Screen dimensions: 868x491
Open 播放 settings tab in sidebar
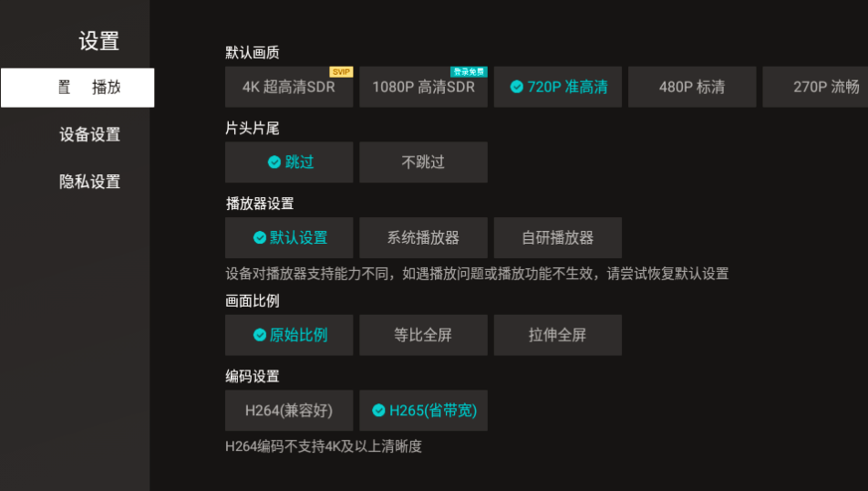pyautogui.click(x=77, y=88)
